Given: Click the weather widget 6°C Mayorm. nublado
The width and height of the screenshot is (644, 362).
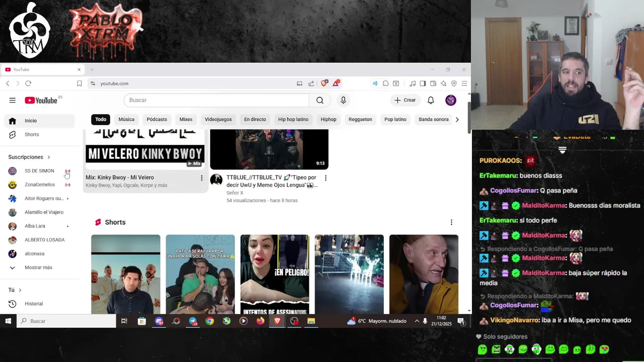Looking at the screenshot, I should 377,321.
